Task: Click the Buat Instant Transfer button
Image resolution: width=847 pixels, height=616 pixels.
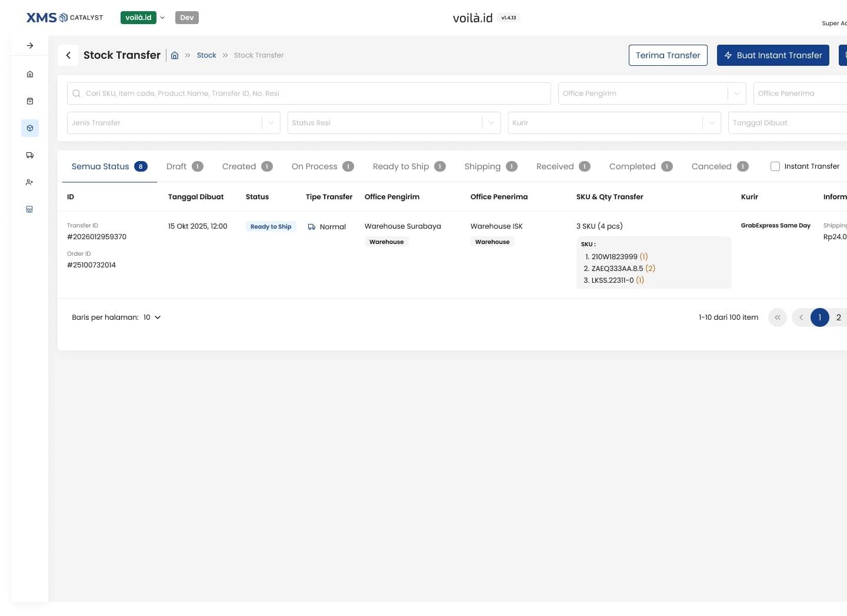Action: click(773, 55)
